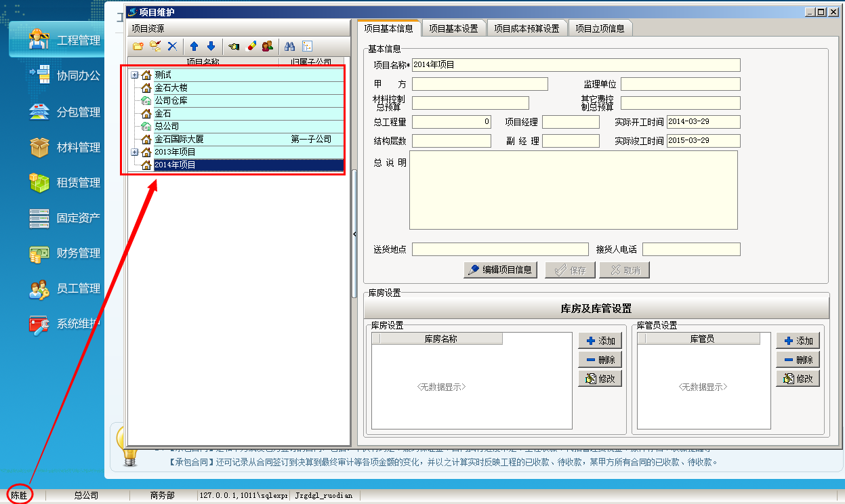This screenshot has width=845, height=504.
Task: Expand the 测试 project tree node
Action: click(x=134, y=75)
